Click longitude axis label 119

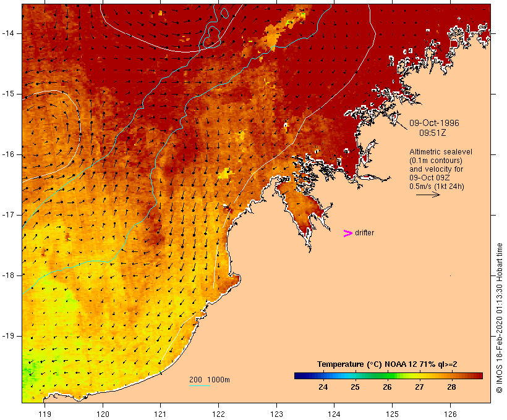click(45, 414)
